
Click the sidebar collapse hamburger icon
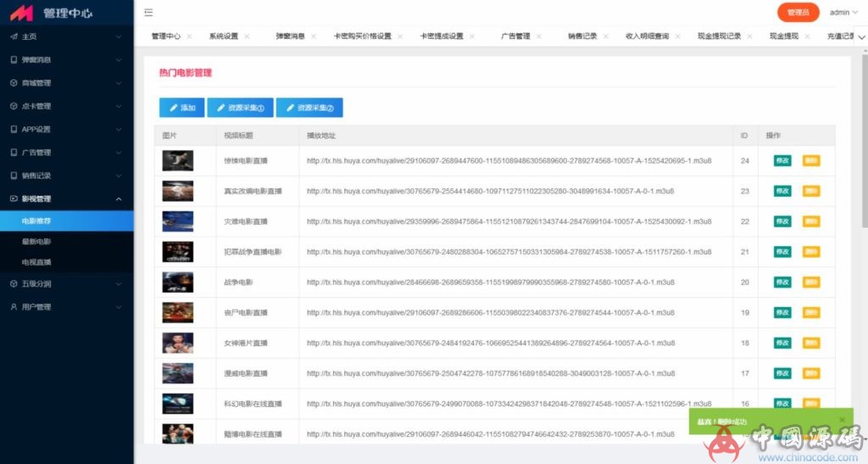pyautogui.click(x=148, y=12)
